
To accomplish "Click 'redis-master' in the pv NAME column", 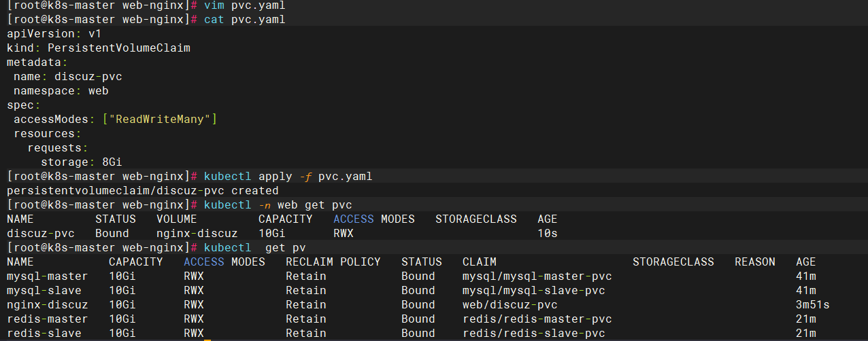I will coord(48,319).
